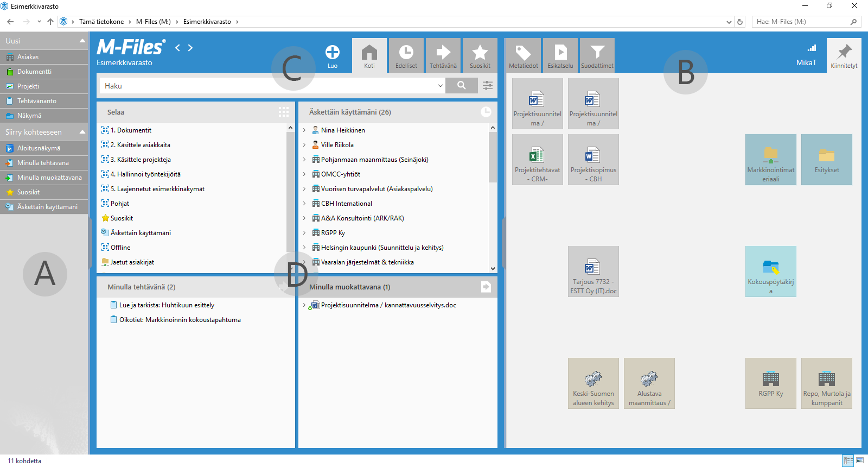Open Oikotiet: Markkinoinnin kokoustapahtuma task
This screenshot has height=467, width=868.
[x=180, y=320]
